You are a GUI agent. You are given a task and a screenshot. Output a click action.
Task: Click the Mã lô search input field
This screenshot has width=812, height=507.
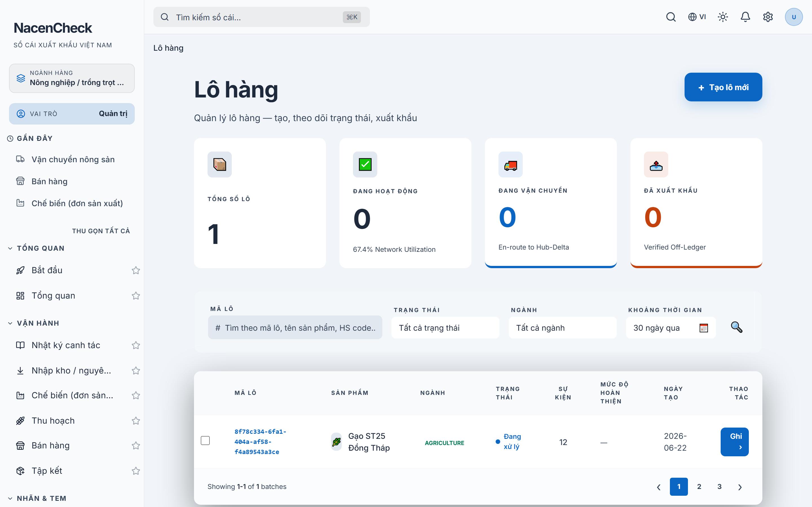(x=295, y=328)
